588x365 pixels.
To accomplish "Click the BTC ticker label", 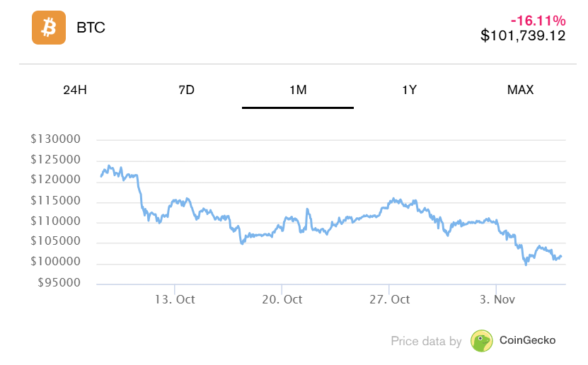I will (x=91, y=28).
